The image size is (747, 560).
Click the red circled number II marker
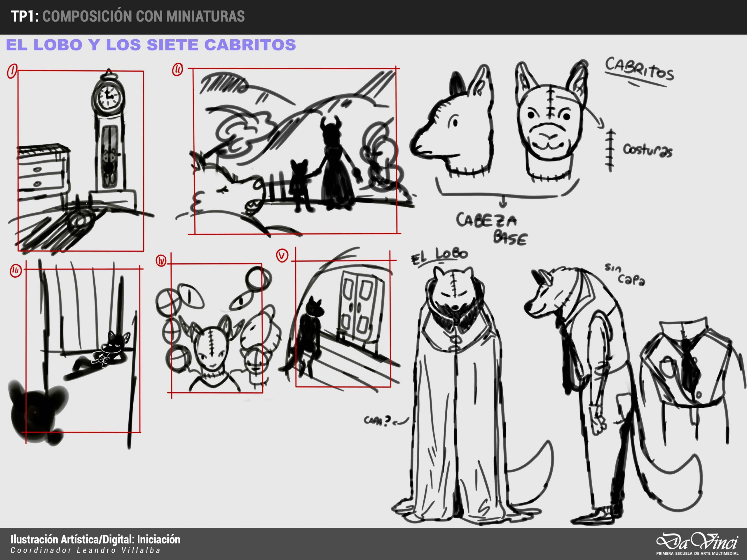[x=177, y=70]
